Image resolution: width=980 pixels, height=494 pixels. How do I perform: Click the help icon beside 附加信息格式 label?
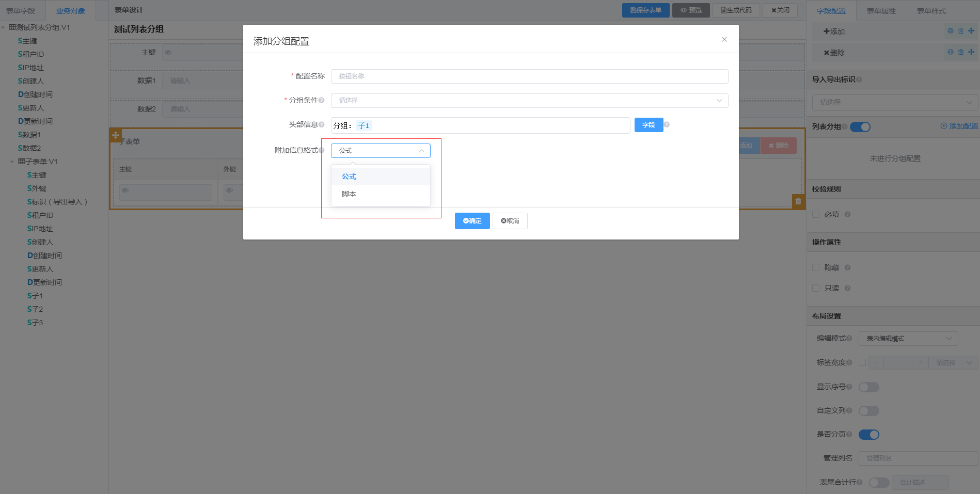322,151
